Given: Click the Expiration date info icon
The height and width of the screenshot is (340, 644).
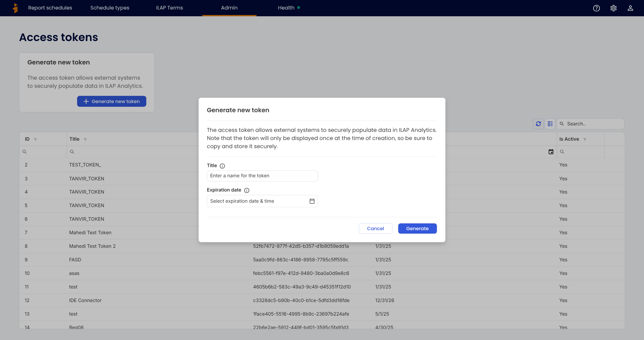Looking at the screenshot, I should (247, 190).
